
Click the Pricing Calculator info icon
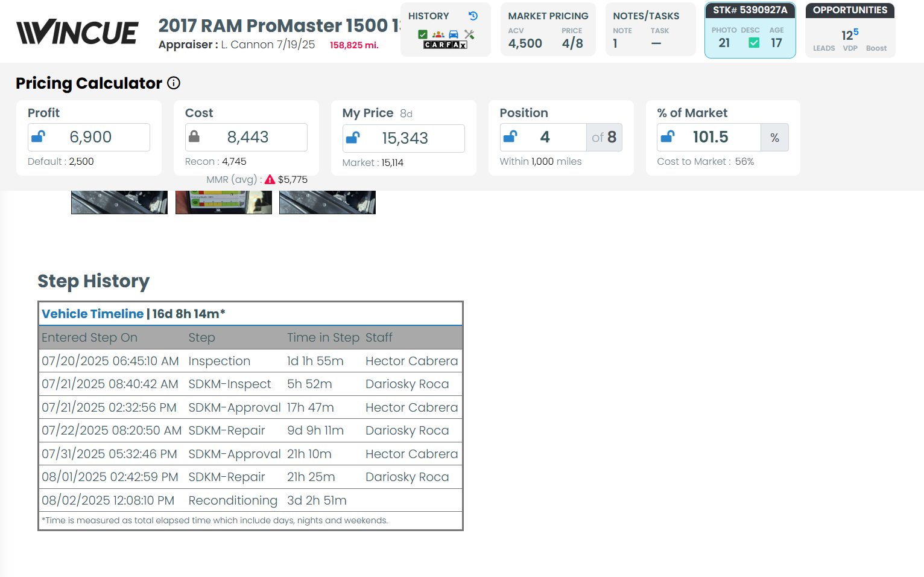[174, 83]
